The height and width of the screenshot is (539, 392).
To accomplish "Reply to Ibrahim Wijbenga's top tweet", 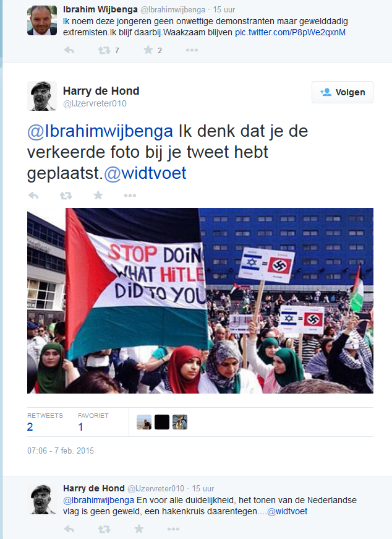I will click(69, 50).
